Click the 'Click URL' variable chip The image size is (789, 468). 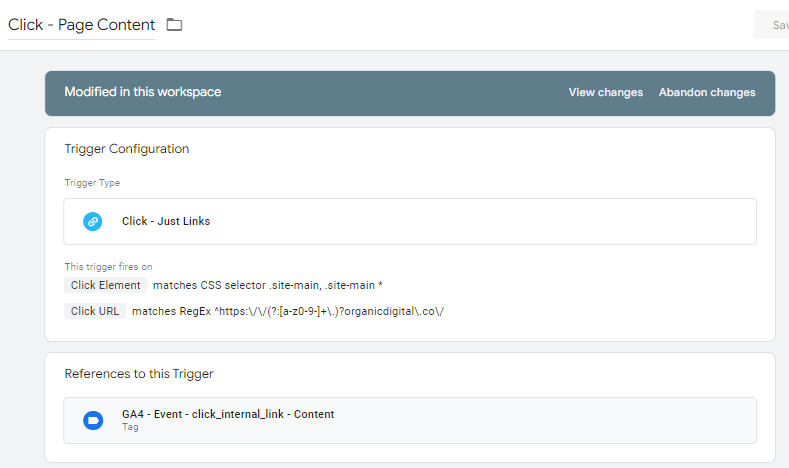95,311
